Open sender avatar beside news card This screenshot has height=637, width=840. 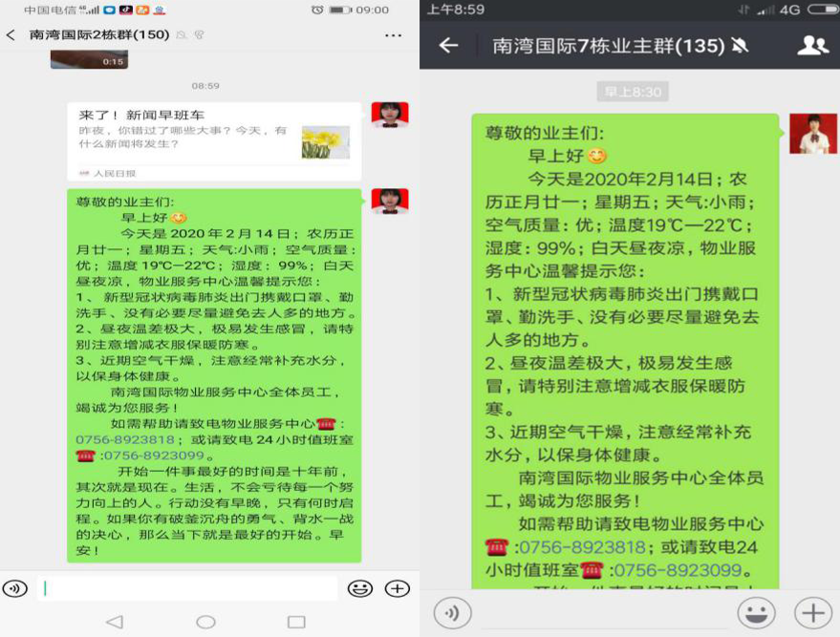click(x=390, y=115)
